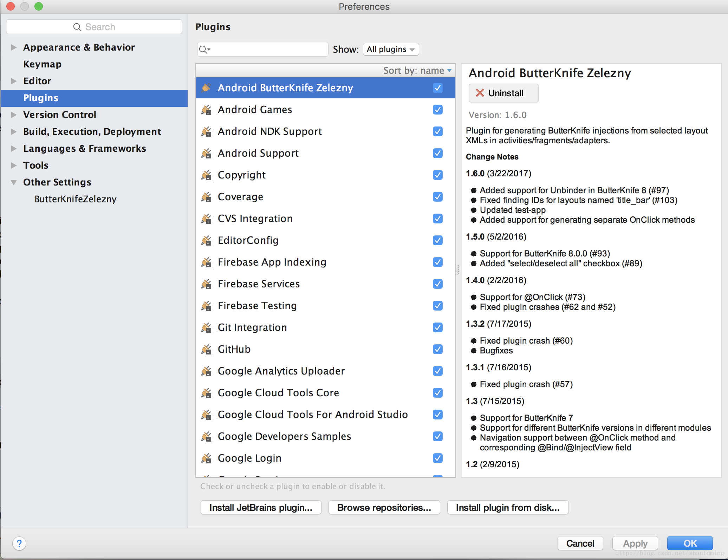Click the Android Games plugin icon
728x560 pixels.
(207, 110)
